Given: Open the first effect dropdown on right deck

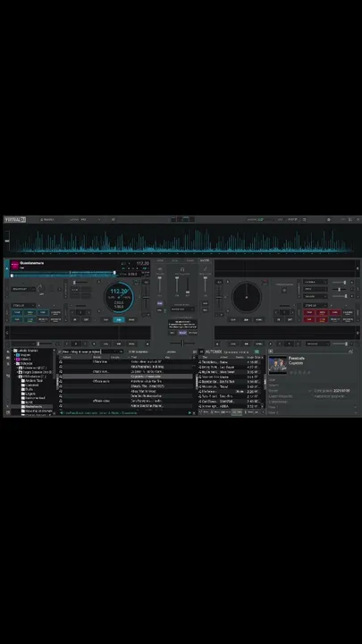Looking at the screenshot, I should pos(316,282).
